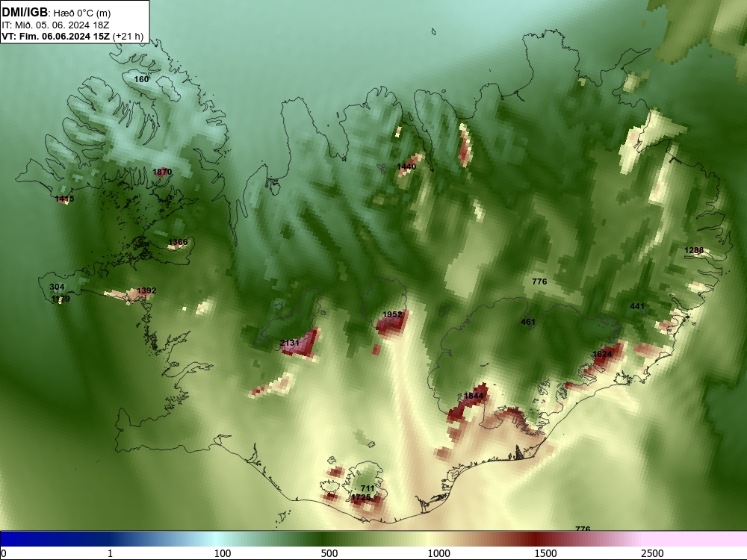
Task: Click the header title 'DMI/IGB: Hæð 0°C (m)'
Action: pyautogui.click(x=56, y=13)
